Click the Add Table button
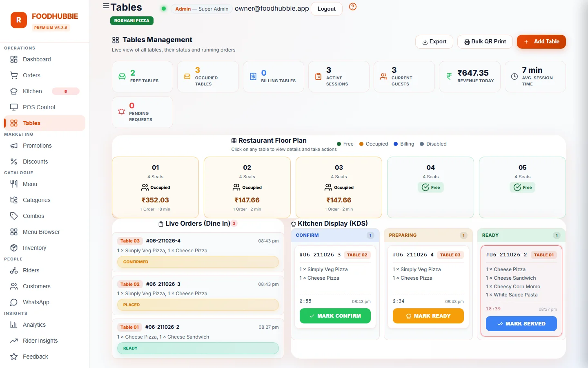Viewport: 588px width, 368px height. pyautogui.click(x=541, y=42)
